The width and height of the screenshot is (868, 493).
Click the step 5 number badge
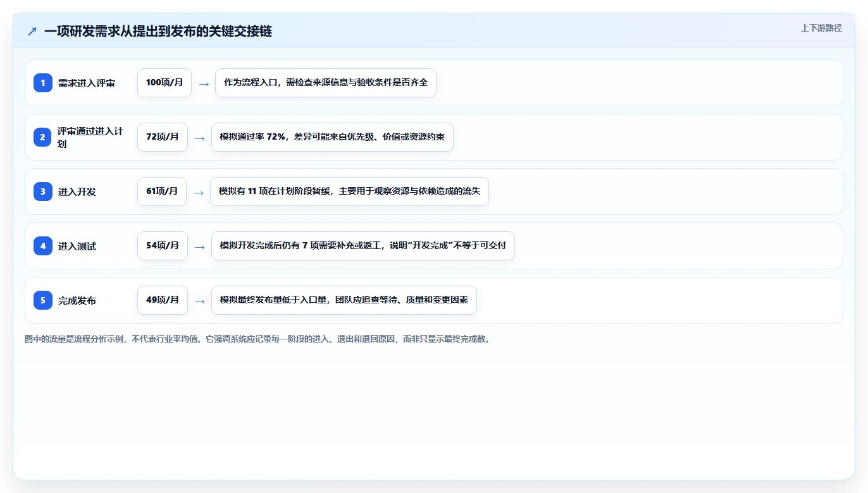(43, 300)
